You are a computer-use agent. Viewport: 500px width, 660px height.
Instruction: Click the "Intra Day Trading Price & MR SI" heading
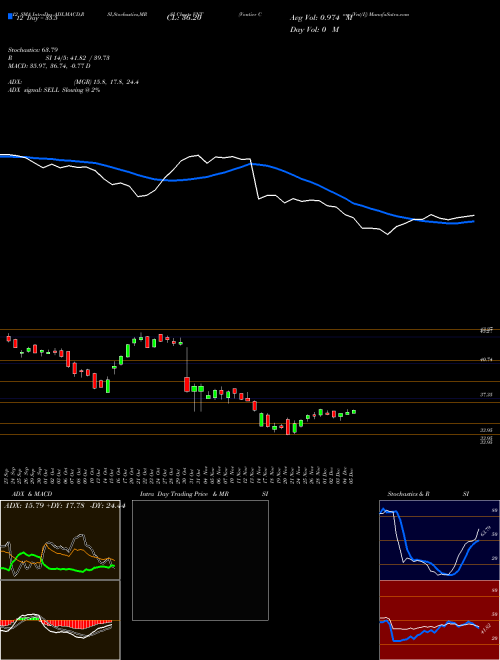tap(204, 494)
